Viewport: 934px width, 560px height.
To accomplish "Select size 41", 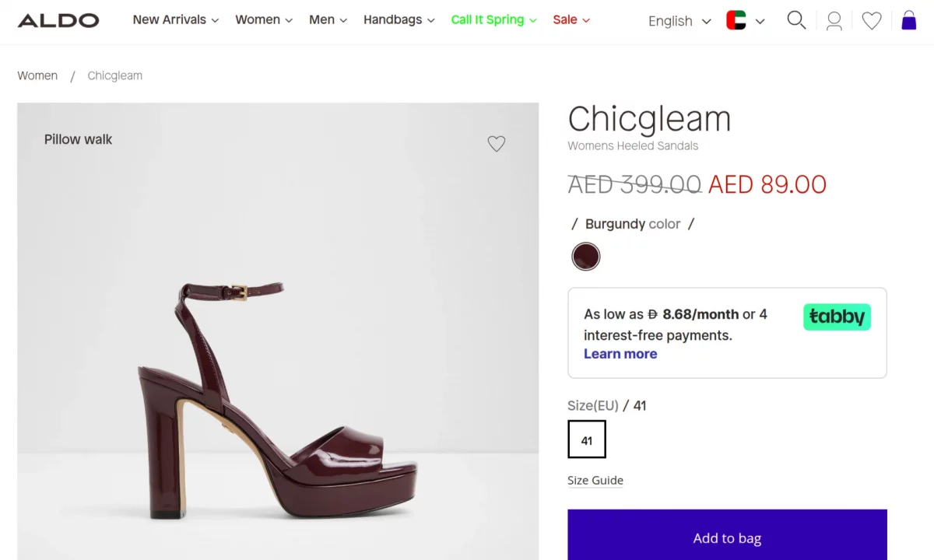I will pyautogui.click(x=586, y=439).
